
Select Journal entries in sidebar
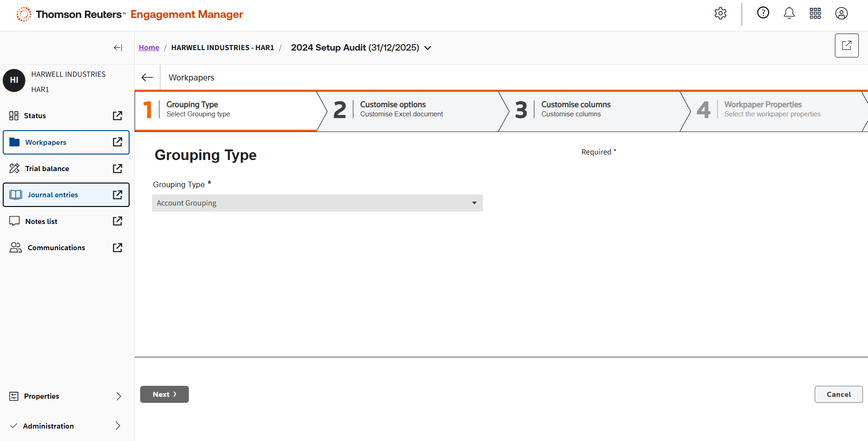53,195
